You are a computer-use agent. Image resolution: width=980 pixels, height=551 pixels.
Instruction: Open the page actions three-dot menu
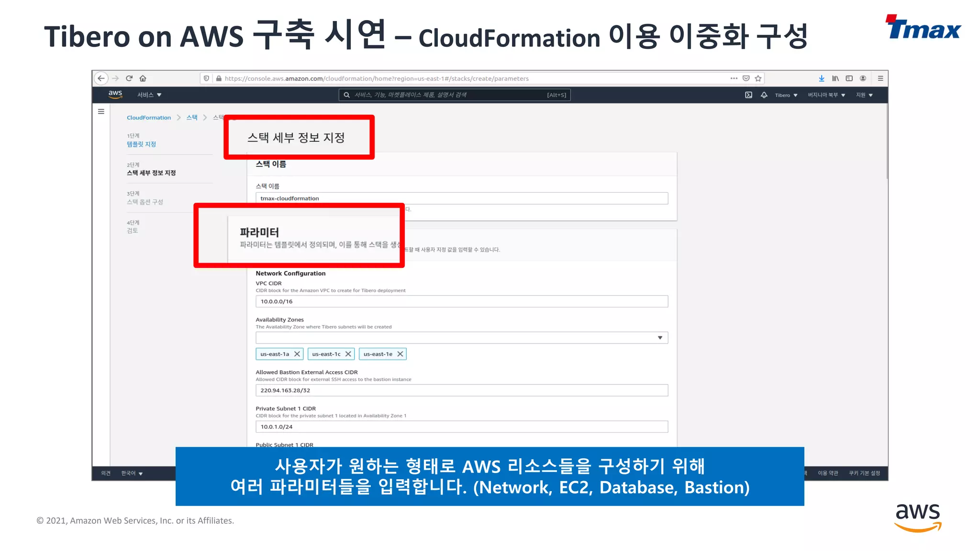(x=734, y=78)
